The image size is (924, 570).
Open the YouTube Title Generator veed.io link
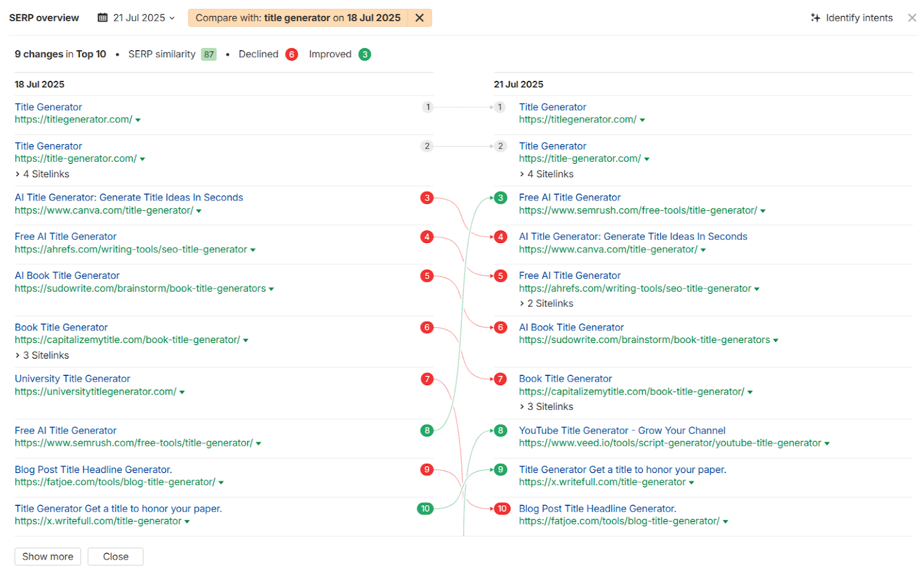(621, 430)
